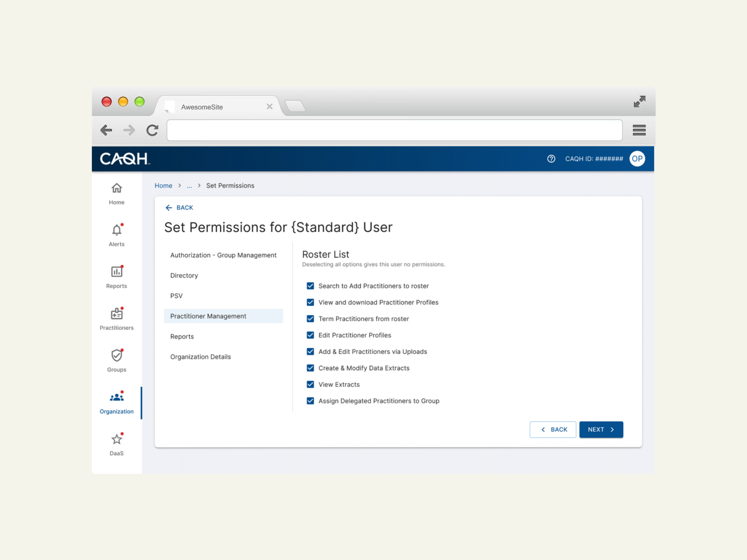Select the Reports permissions section

(x=223, y=336)
